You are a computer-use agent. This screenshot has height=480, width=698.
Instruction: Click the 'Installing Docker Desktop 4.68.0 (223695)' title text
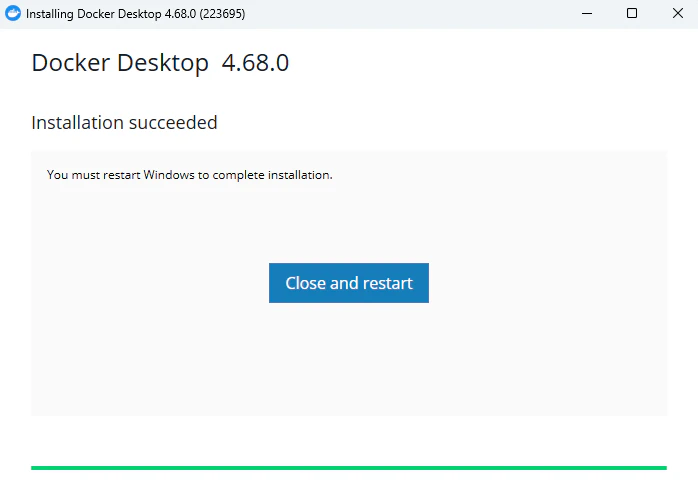135,14
